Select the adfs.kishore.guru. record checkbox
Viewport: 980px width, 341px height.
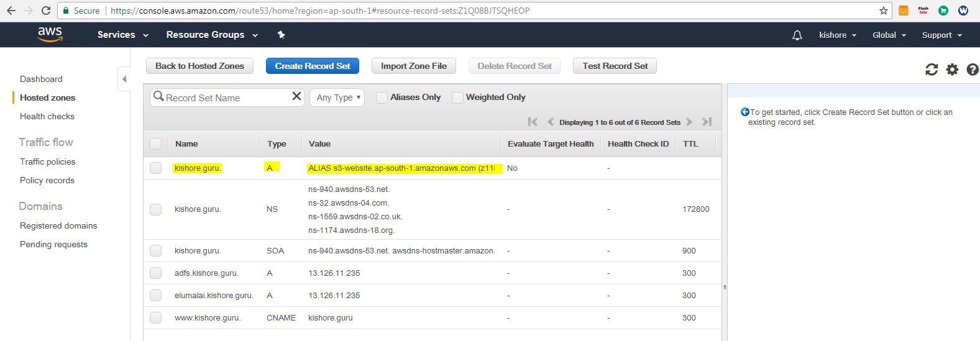point(155,273)
